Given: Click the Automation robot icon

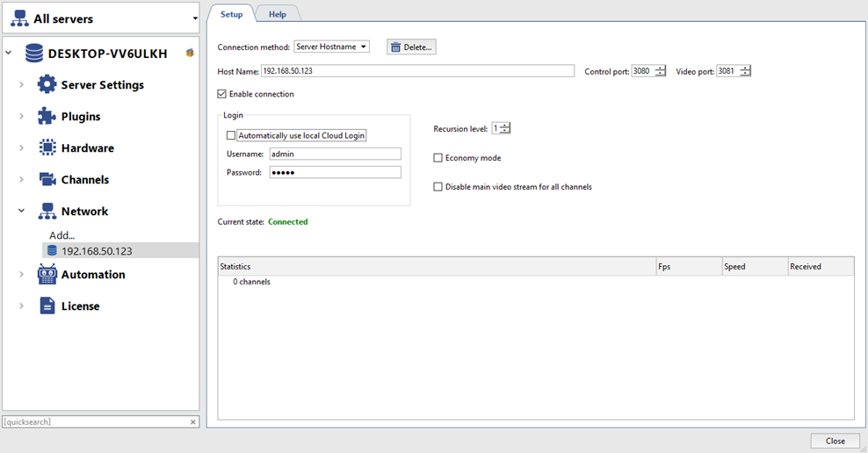Looking at the screenshot, I should [x=47, y=275].
